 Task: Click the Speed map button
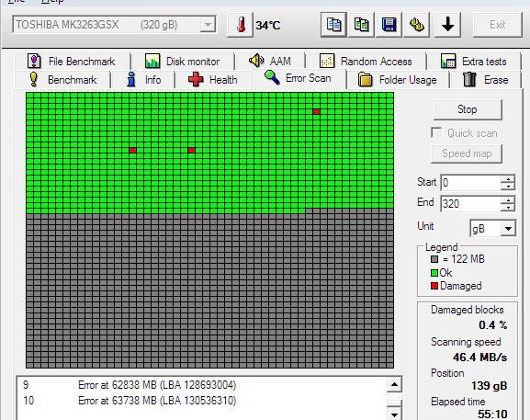[467, 153]
